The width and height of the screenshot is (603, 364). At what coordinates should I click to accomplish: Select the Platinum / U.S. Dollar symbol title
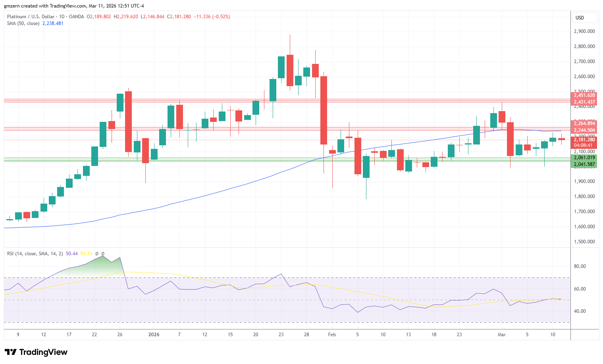tap(31, 17)
